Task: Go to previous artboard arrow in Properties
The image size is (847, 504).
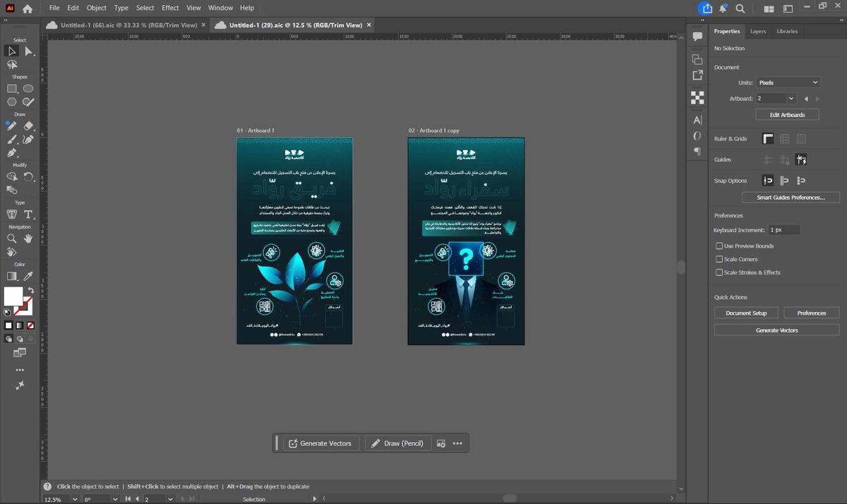Action: 807,99
